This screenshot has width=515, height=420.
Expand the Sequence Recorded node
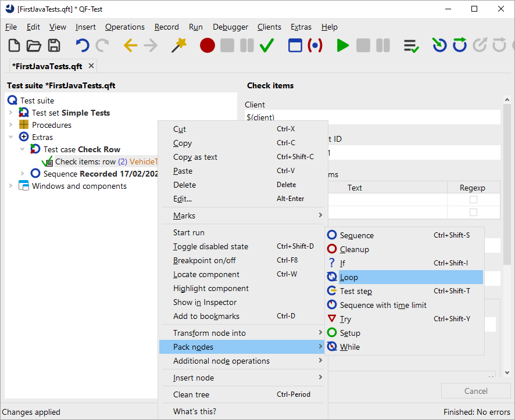(x=22, y=173)
